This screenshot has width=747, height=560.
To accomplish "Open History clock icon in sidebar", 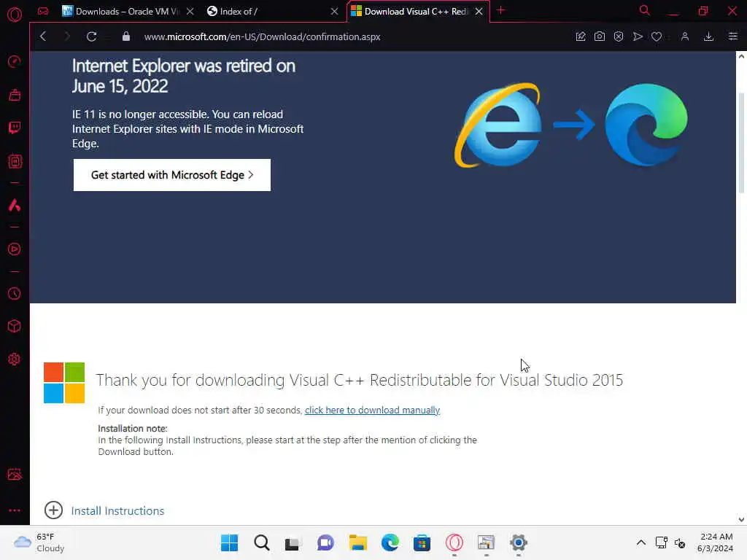I will (x=15, y=293).
